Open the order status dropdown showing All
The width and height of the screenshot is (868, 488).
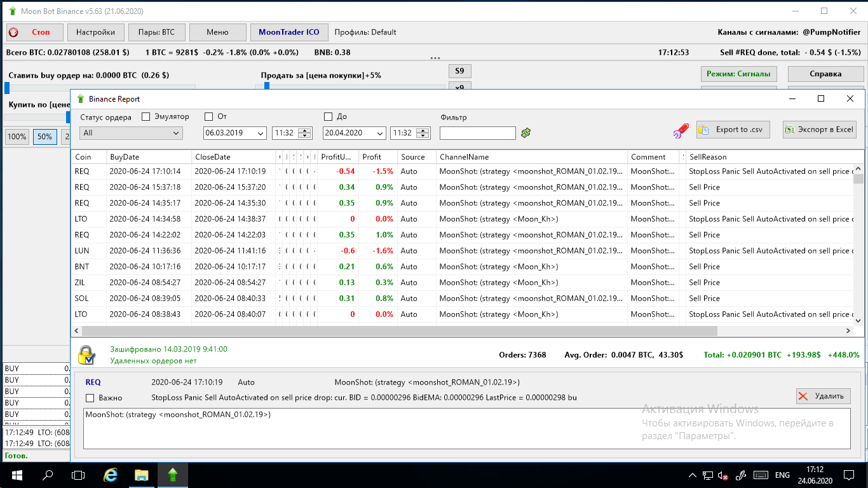131,133
